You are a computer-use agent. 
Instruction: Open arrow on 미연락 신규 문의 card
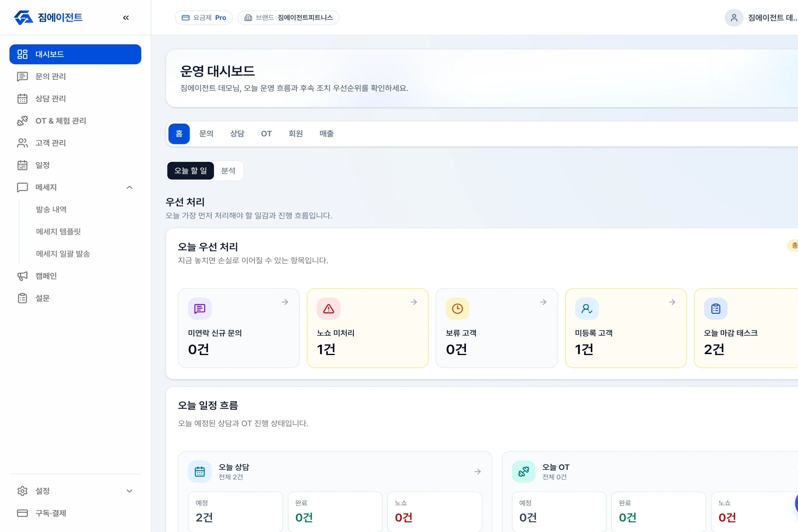285,302
